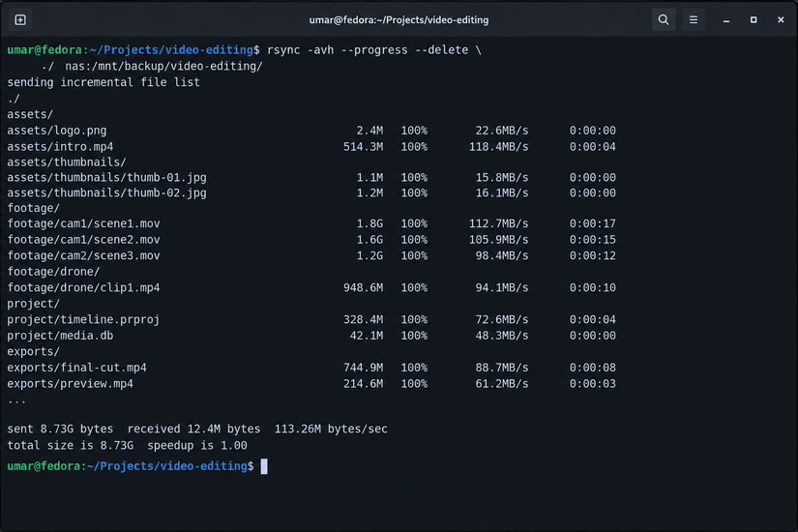Click the 1.8G size of scene1.mov
The height and width of the screenshot is (532, 798).
click(370, 223)
